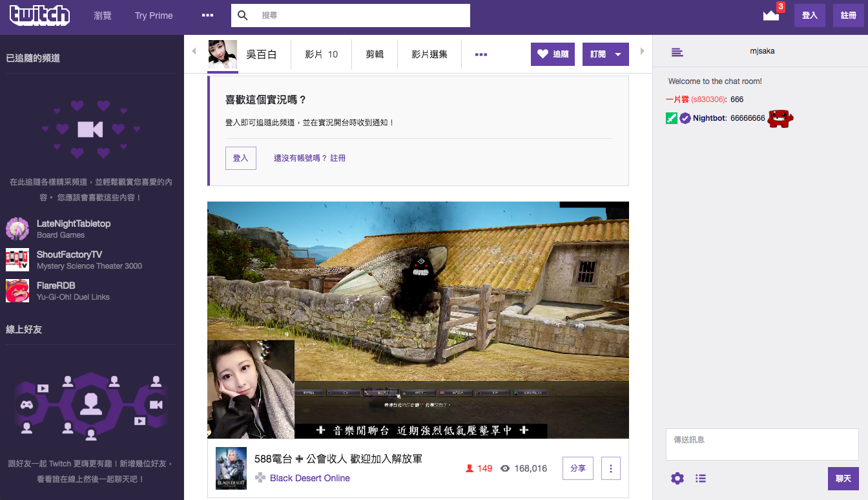Open chat settings with the gear icon

677,478
